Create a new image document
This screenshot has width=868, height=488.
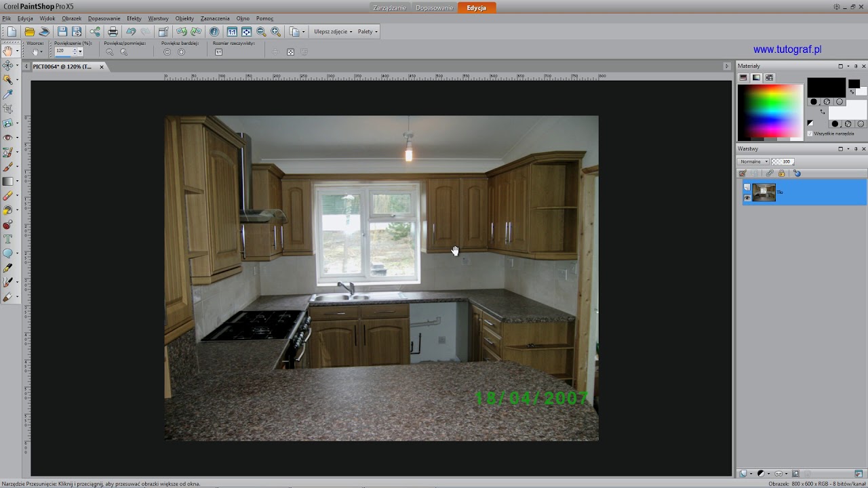point(12,32)
